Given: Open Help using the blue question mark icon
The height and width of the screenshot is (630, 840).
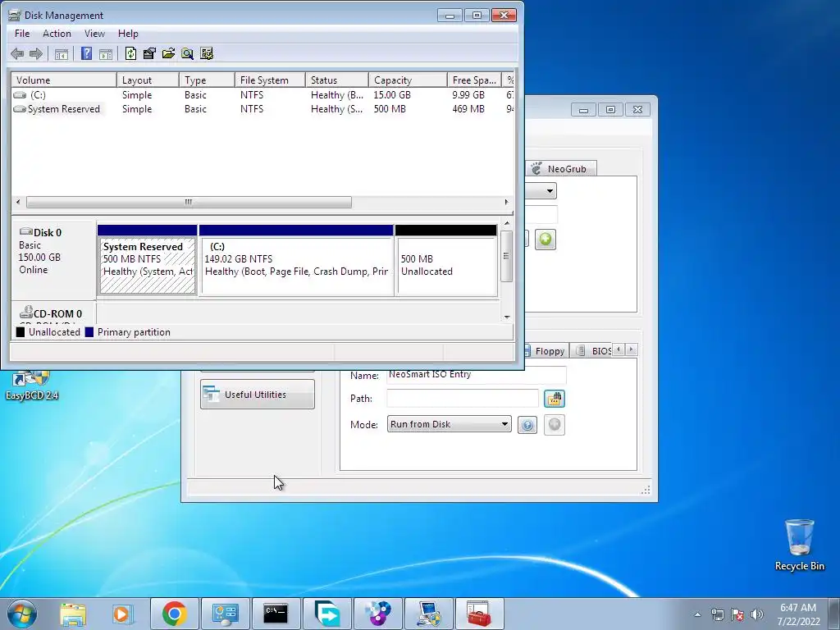Looking at the screenshot, I should (x=86, y=53).
